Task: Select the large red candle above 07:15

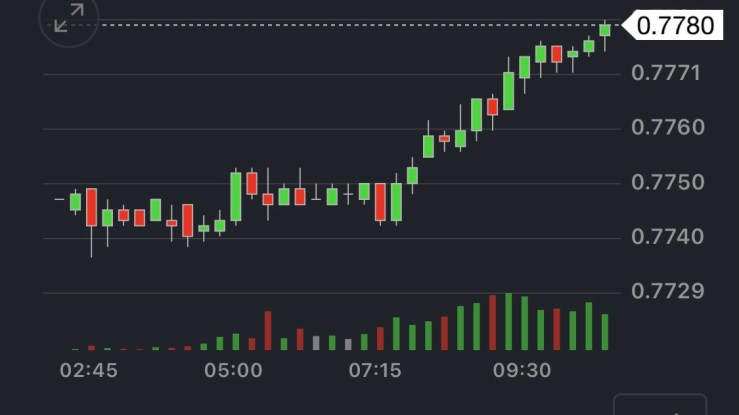Action: click(380, 202)
